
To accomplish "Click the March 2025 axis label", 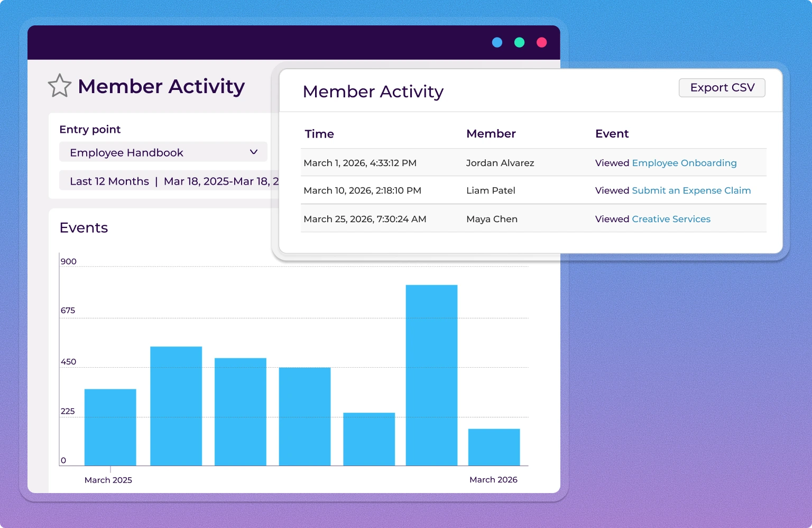I will click(108, 480).
